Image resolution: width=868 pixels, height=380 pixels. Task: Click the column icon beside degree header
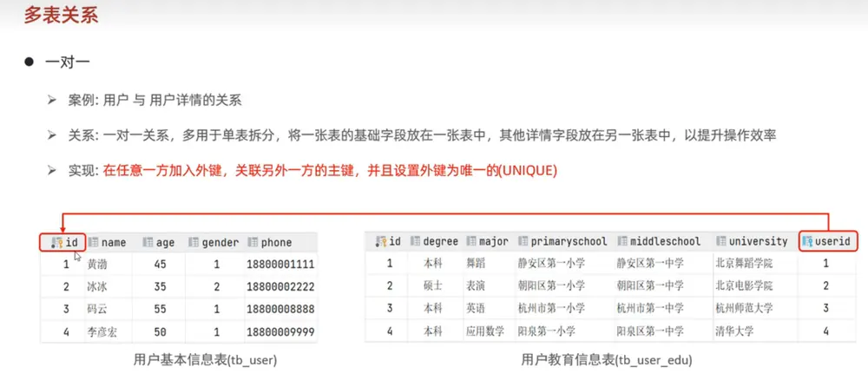pos(415,241)
